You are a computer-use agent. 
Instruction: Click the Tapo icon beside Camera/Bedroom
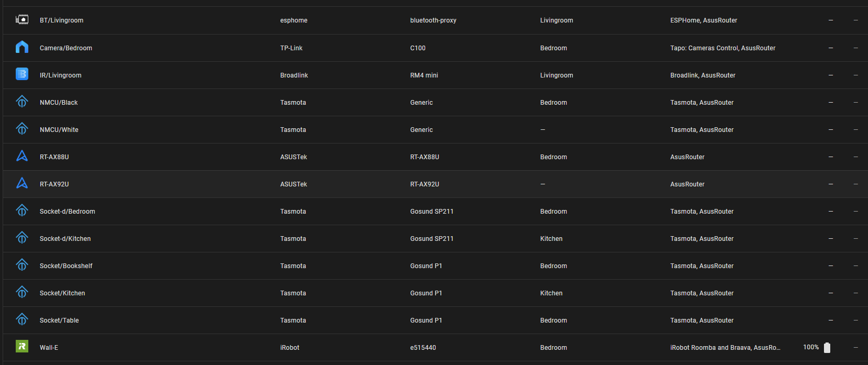click(x=22, y=48)
